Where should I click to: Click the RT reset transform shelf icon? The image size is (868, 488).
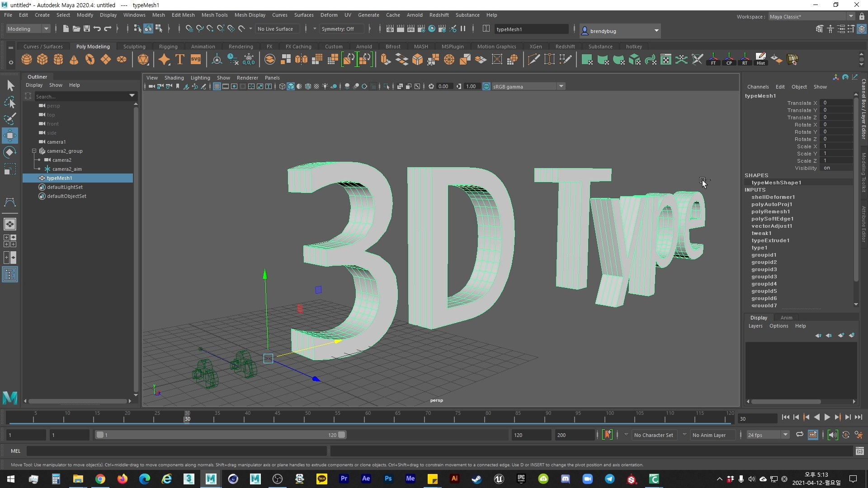[745, 60]
